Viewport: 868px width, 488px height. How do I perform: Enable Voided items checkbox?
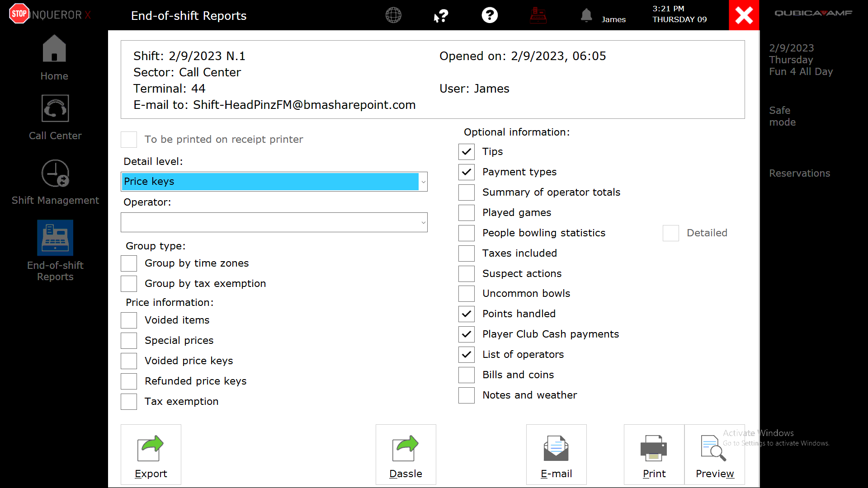[129, 320]
